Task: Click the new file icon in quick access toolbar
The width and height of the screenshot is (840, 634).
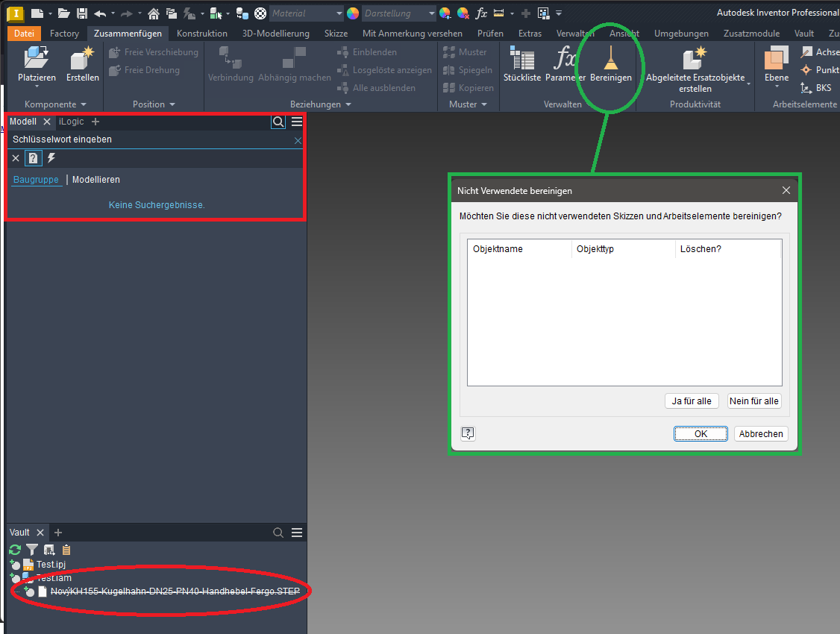Action: point(37,13)
